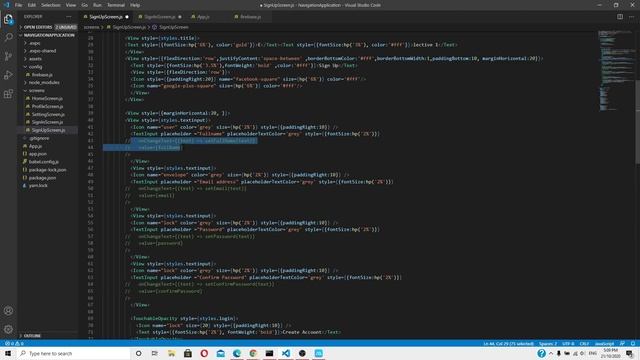Open babel.config.js in explorer
Viewport: 640px width, 360px height.
(44, 162)
